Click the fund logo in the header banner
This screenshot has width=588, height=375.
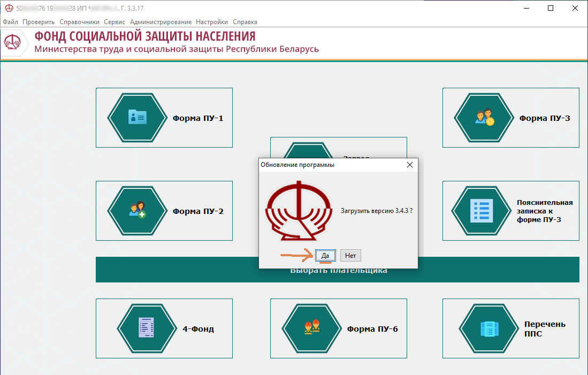click(12, 42)
